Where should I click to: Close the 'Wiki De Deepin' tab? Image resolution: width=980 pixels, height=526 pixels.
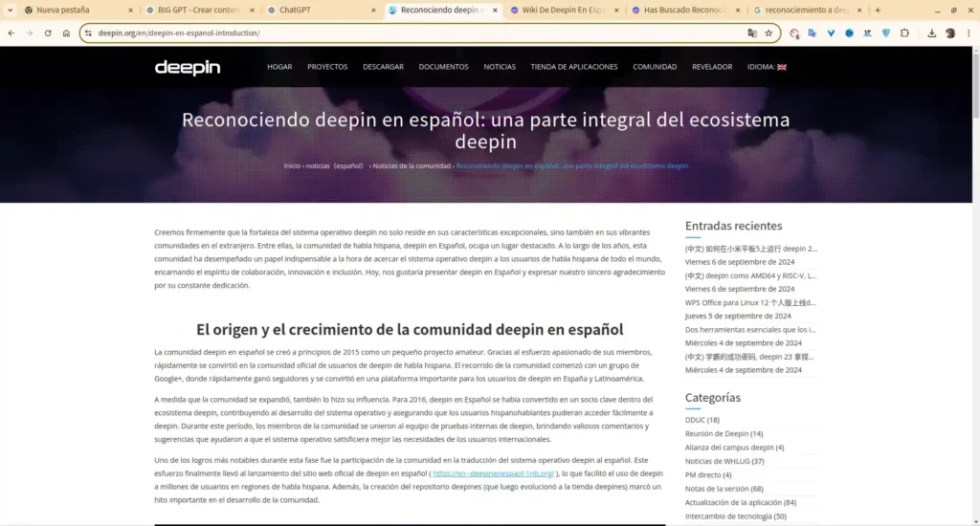pyautogui.click(x=616, y=10)
